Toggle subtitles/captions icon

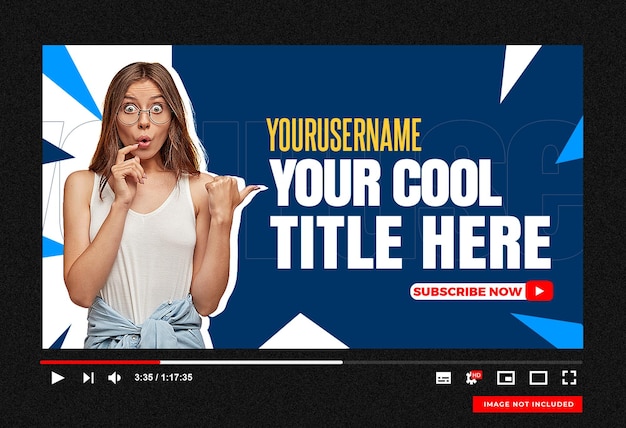pos(443,378)
